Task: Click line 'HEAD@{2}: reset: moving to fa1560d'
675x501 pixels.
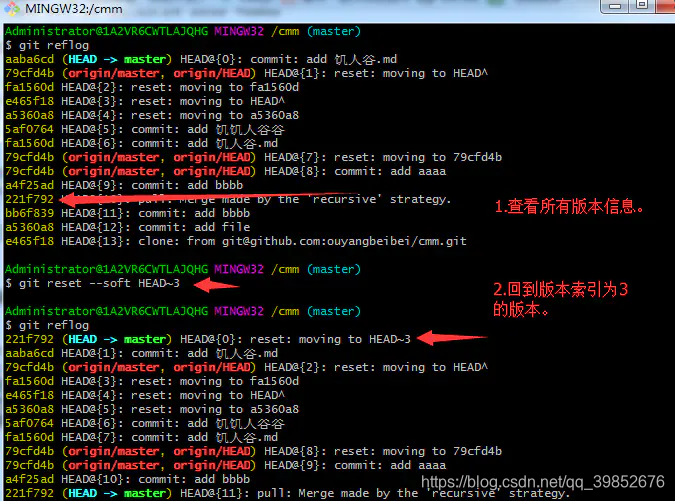Action: (152, 87)
